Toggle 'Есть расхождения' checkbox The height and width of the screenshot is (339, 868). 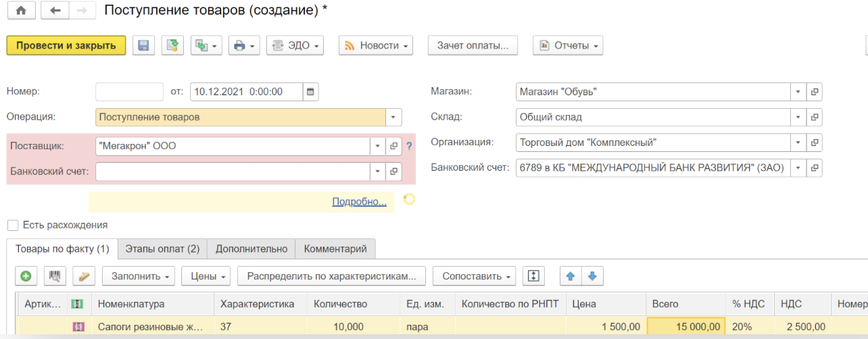(x=13, y=225)
